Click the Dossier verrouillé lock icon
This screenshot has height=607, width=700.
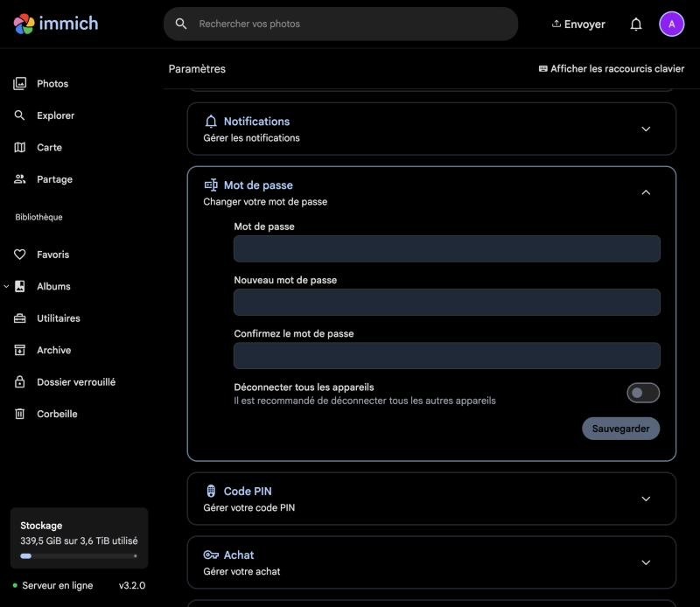point(19,381)
